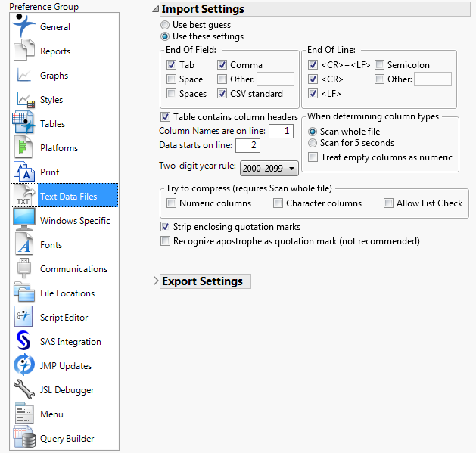This screenshot has height=453, width=476.
Task: Collapse the Import Settings section
Action: (157, 10)
